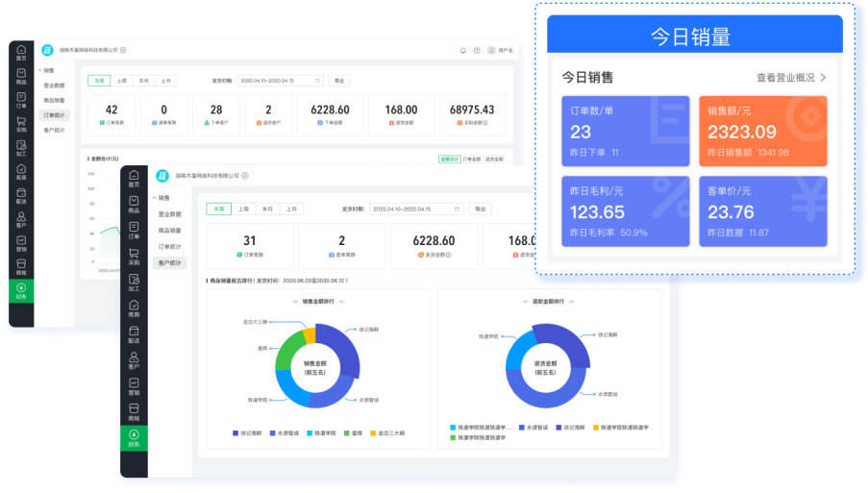Open 订单 orders icon in the front sidebar
Image resolution: width=868 pixels, height=493 pixels.
[x=134, y=231]
